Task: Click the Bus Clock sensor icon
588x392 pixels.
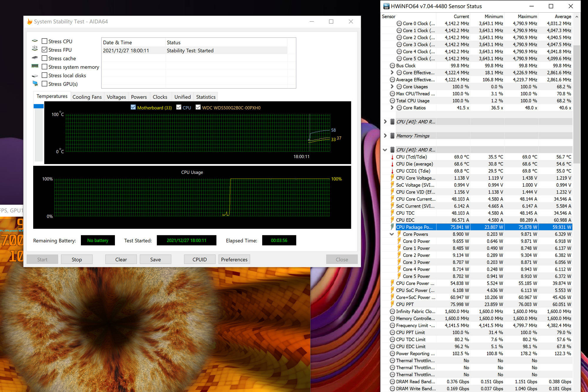Action: (x=392, y=66)
